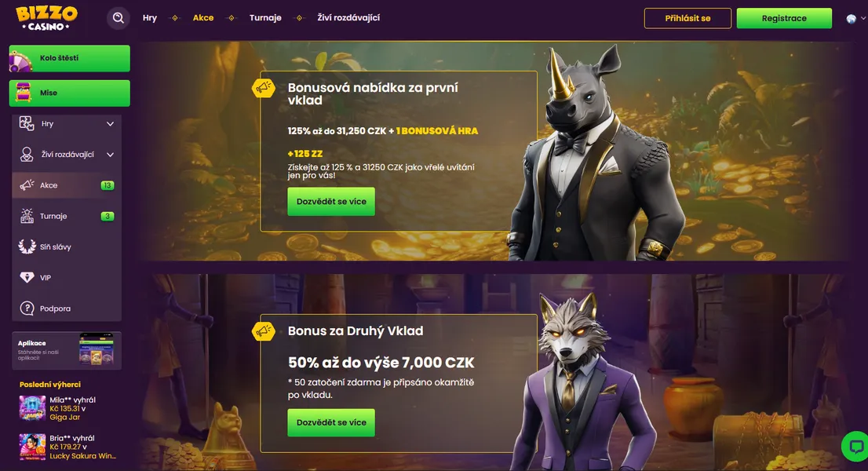
Task: Select Turnaje in the top navigation
Action: pos(264,17)
